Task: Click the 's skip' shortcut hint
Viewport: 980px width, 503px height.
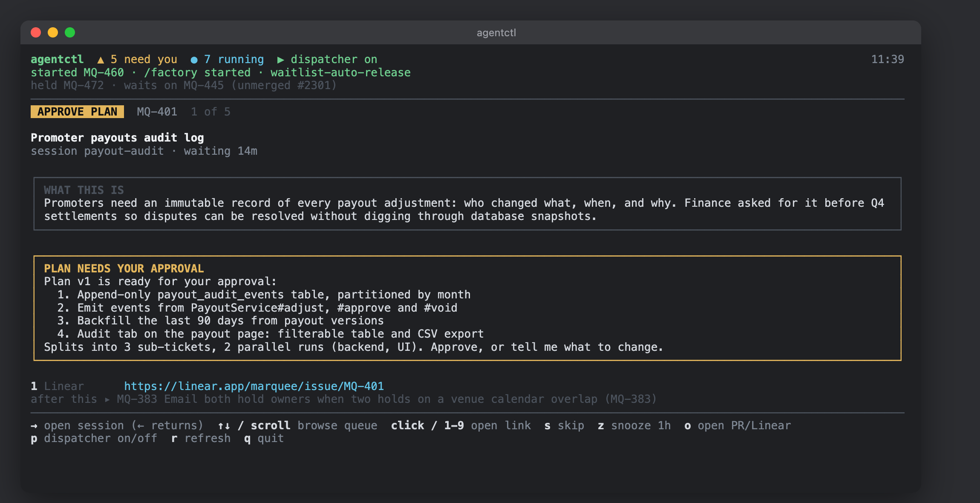Action: (x=564, y=425)
